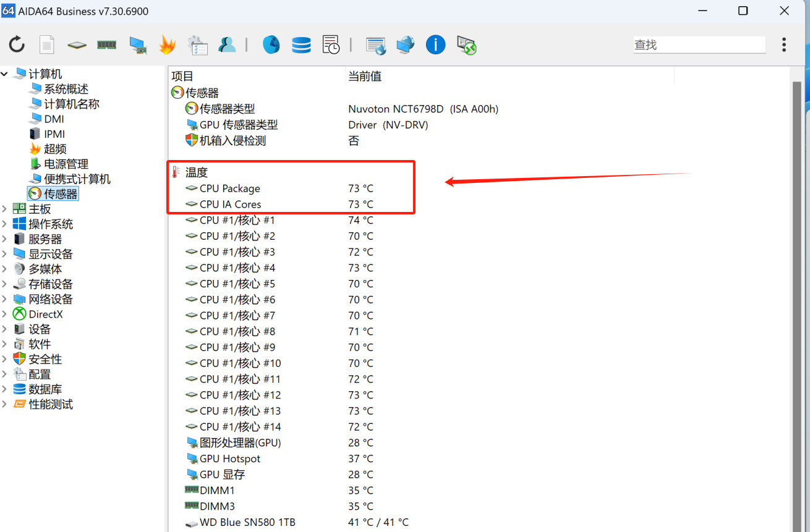The image size is (810, 532).
Task: Collapse the 计算机 tree node
Action: (x=5, y=74)
